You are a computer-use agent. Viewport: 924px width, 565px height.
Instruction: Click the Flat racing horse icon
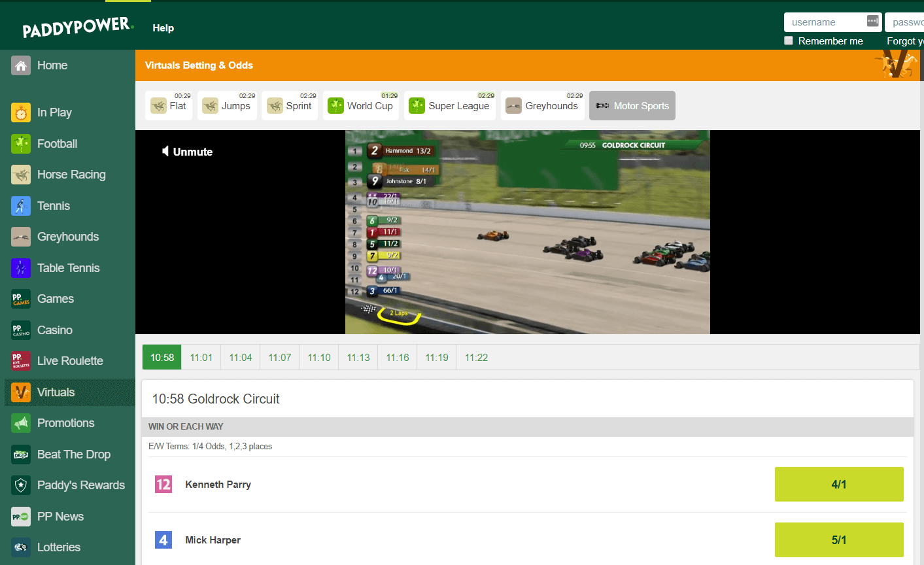pyautogui.click(x=159, y=106)
